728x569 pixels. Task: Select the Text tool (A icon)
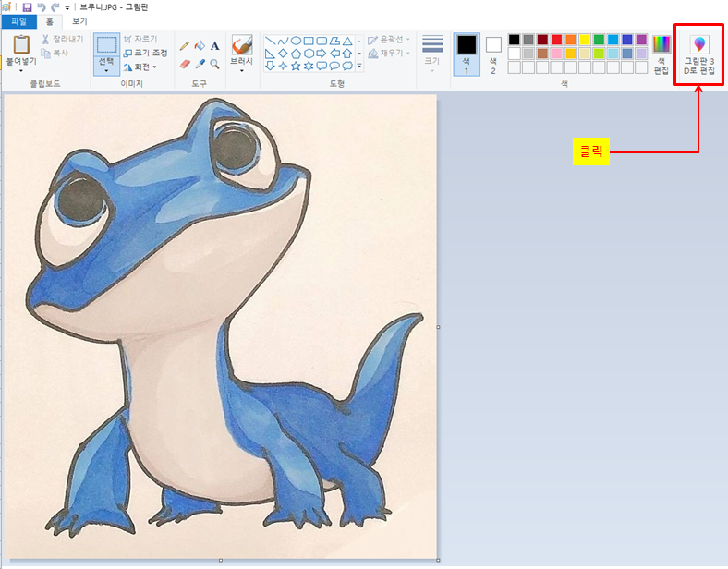(x=214, y=45)
